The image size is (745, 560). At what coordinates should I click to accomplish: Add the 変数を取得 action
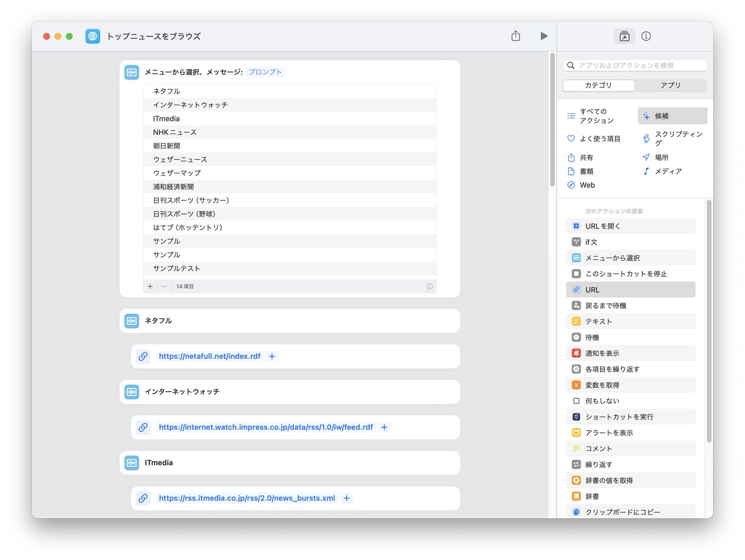point(631,385)
